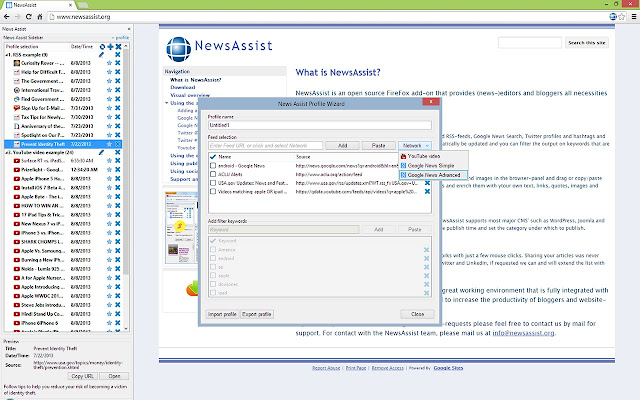Edit the RSS example profile with pencil icon
The height and width of the screenshot is (400, 640).
101,55
